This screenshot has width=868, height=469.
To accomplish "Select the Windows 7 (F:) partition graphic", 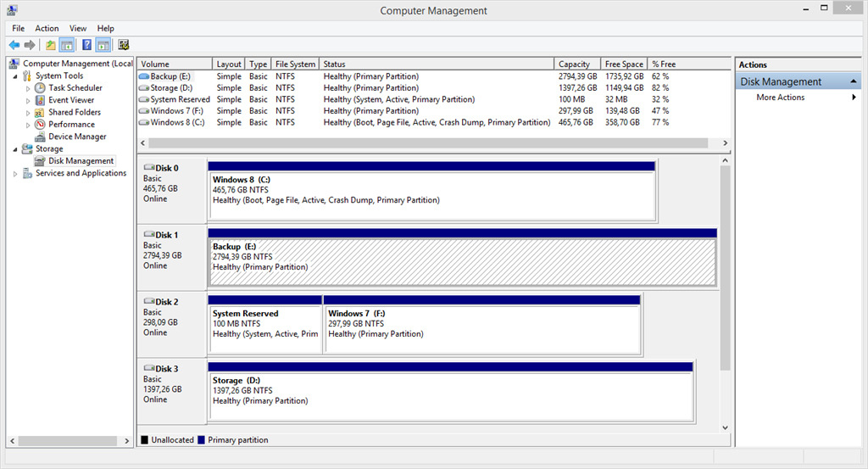I will click(482, 327).
